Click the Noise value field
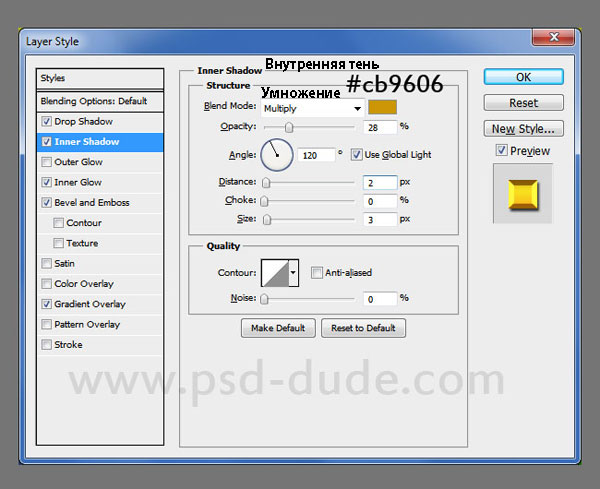The image size is (600, 489). [380, 299]
